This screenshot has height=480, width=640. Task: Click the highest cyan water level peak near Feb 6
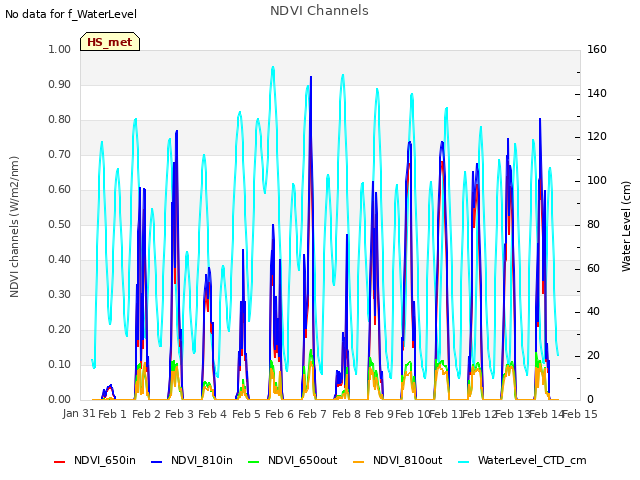[x=273, y=67]
